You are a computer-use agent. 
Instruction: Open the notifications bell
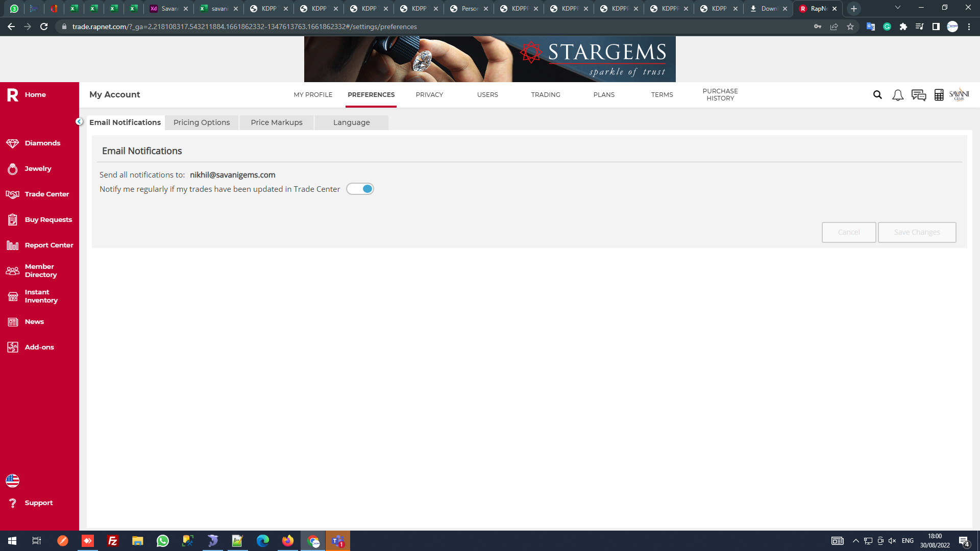tap(898, 95)
